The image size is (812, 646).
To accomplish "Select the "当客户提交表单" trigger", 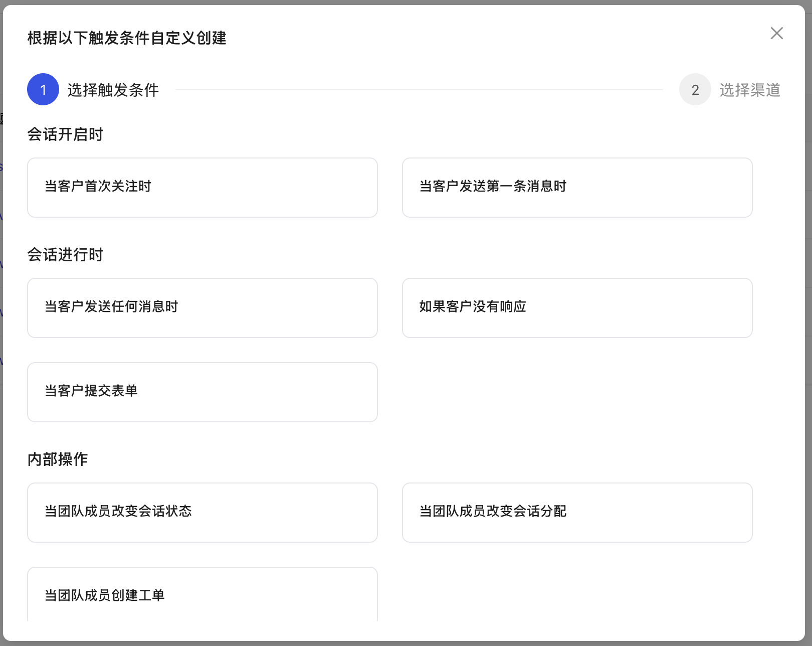I will [x=202, y=392].
